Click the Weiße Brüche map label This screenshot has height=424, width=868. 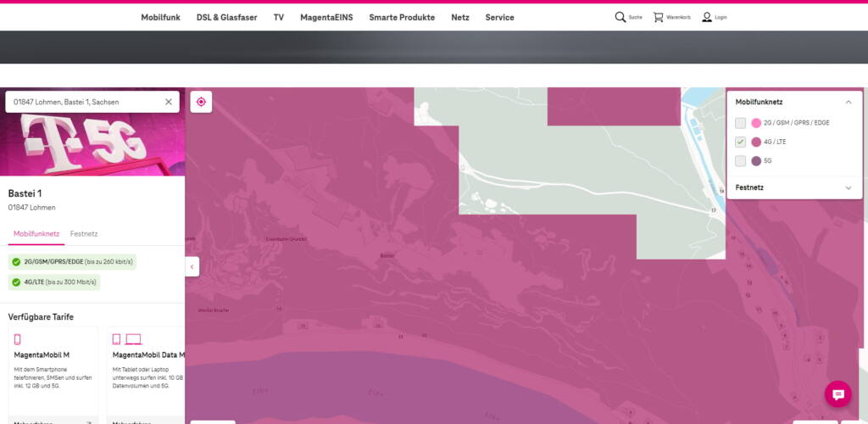point(213,310)
